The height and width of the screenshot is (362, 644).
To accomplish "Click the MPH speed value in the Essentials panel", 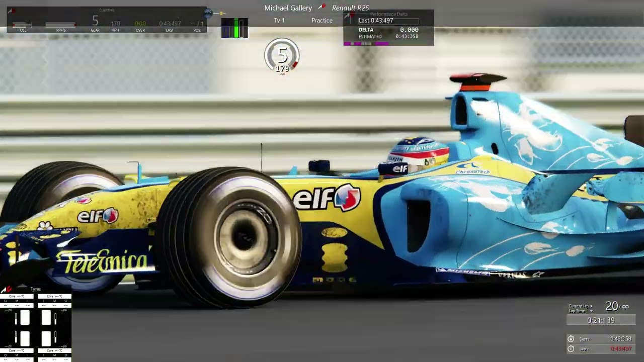I will [115, 24].
